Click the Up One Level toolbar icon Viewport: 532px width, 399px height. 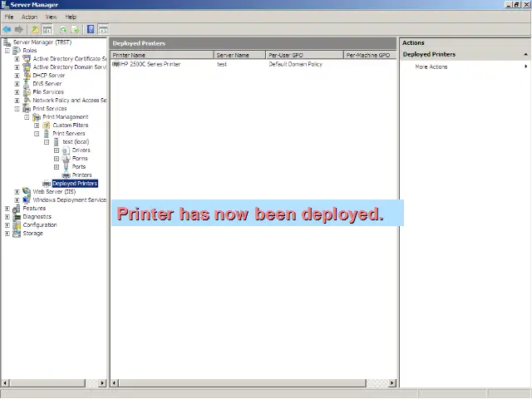[x=35, y=29]
